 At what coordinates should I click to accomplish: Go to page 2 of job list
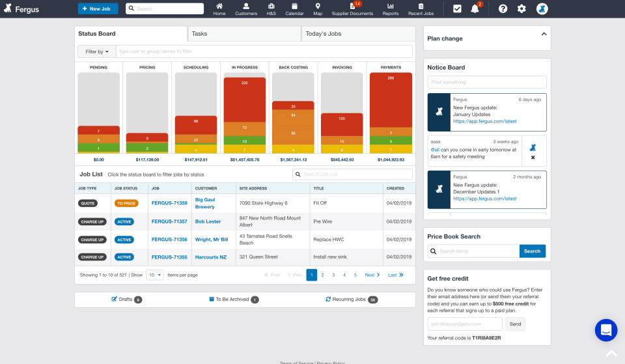click(322, 275)
